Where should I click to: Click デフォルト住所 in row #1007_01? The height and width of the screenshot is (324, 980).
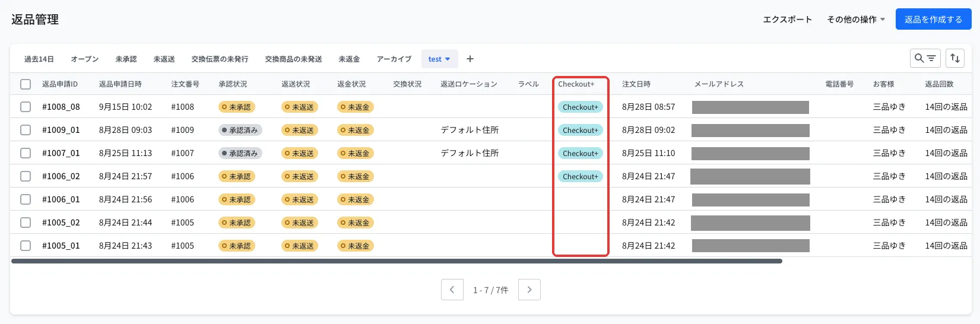pyautogui.click(x=470, y=153)
